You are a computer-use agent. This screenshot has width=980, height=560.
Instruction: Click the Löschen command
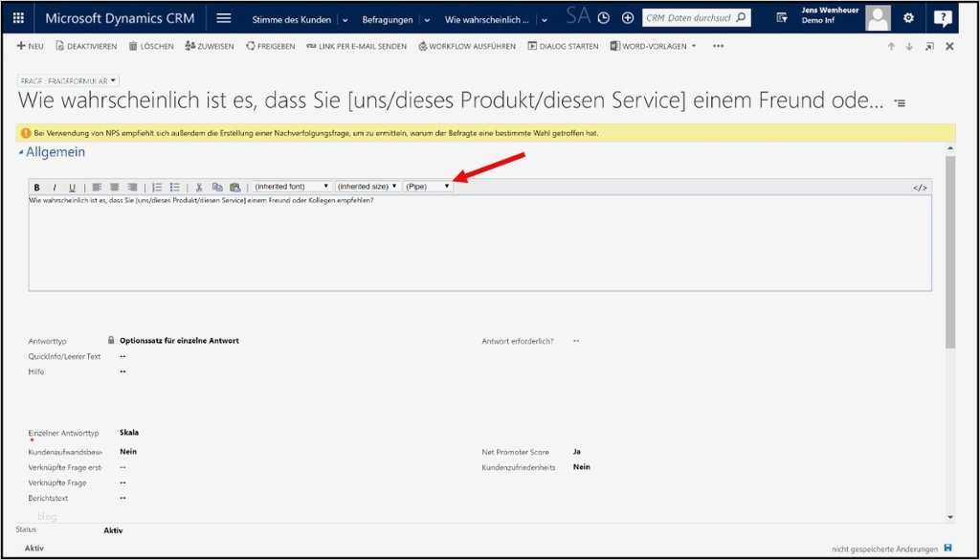pos(151,46)
